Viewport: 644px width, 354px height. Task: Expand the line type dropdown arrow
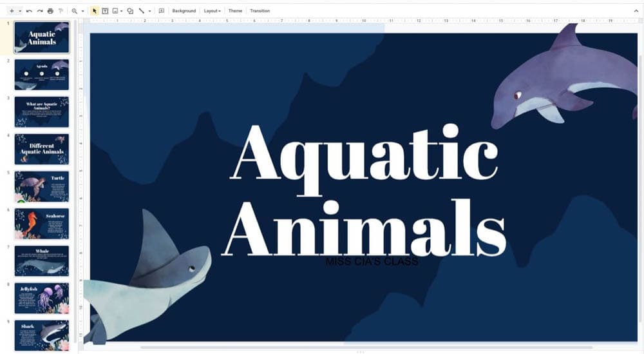click(x=149, y=11)
